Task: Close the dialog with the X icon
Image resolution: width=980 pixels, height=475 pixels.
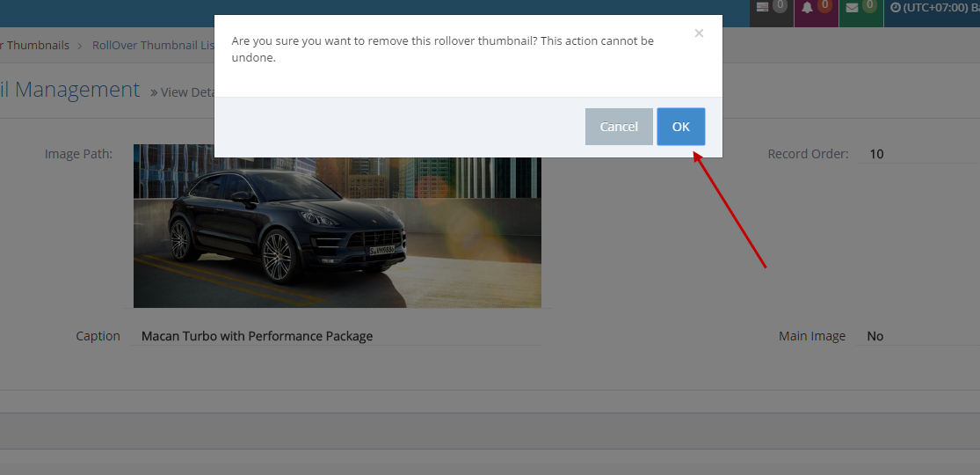Action: click(x=699, y=34)
